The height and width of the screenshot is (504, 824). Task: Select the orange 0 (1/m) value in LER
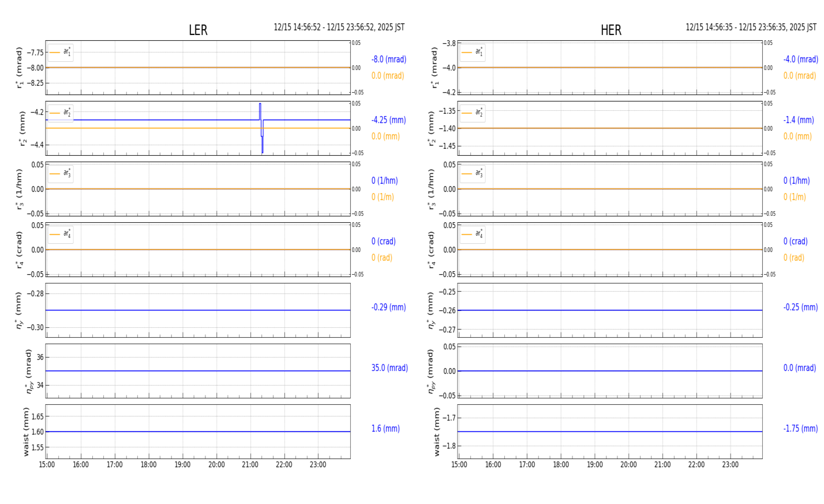click(x=383, y=197)
